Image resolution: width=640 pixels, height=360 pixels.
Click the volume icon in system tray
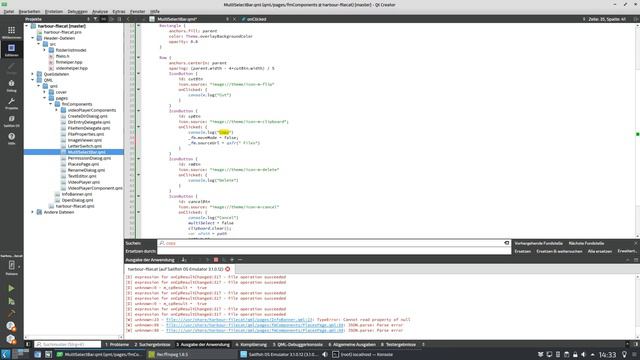[583, 354]
